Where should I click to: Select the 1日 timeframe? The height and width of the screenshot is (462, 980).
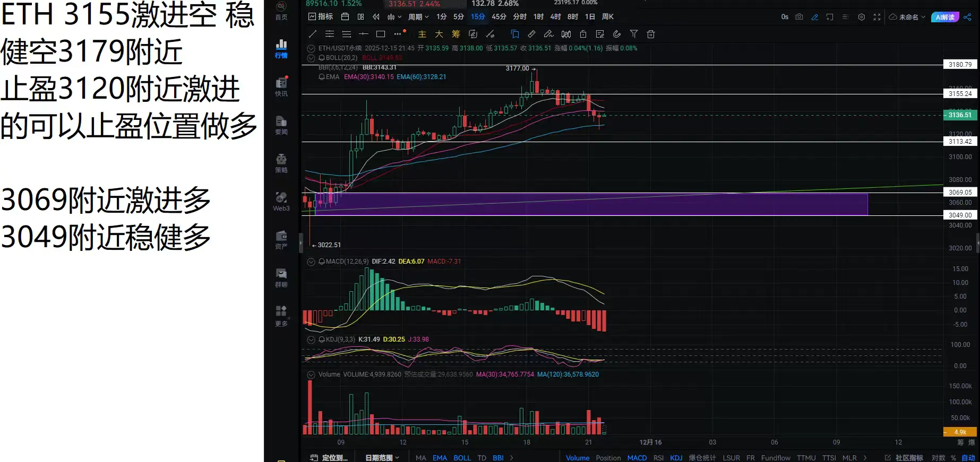(590, 17)
